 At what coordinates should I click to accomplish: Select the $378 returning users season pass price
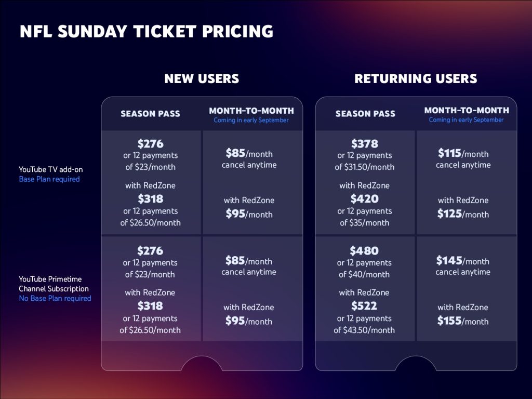tap(365, 144)
